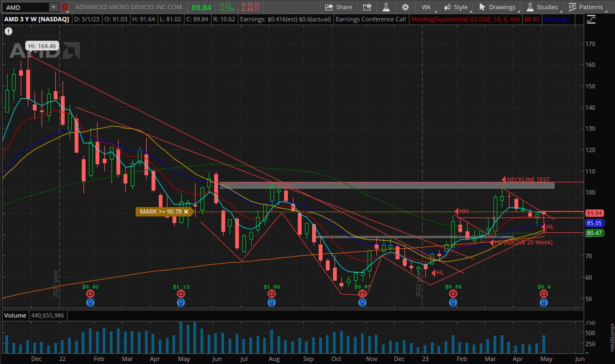Image resolution: width=615 pixels, height=364 pixels.
Task: Click the earnings phone icon under $1.13
Action: pos(181,294)
